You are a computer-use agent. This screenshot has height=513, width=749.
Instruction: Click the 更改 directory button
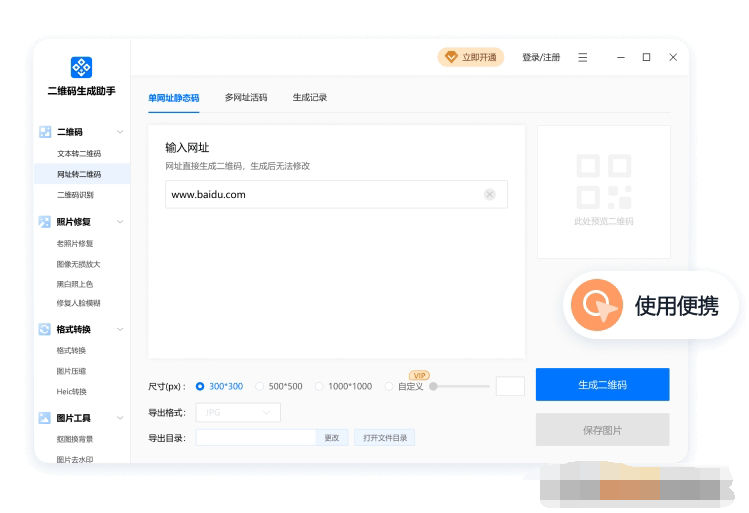332,438
